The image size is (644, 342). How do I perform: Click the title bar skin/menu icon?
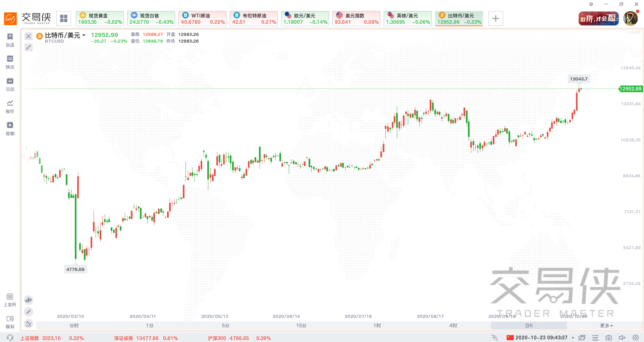[591, 4]
